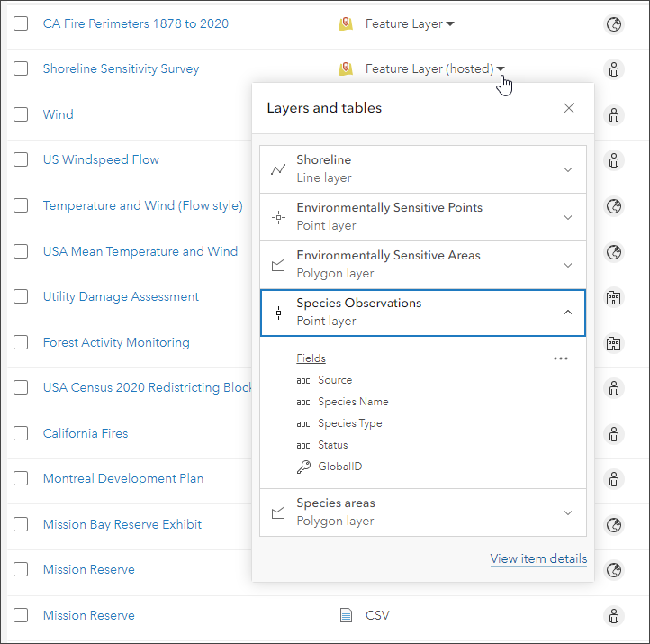Click the CSV type label
Image resolution: width=650 pixels, height=644 pixels.
[x=377, y=615]
